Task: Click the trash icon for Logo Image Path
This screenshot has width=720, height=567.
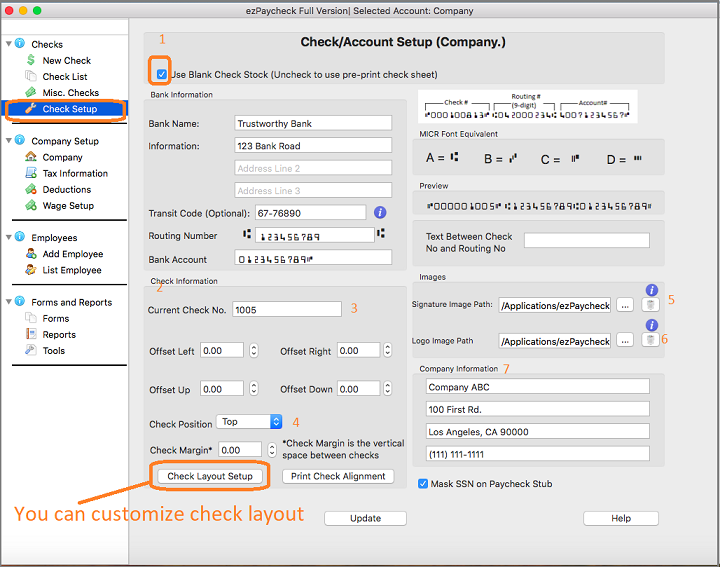Action: (x=650, y=341)
